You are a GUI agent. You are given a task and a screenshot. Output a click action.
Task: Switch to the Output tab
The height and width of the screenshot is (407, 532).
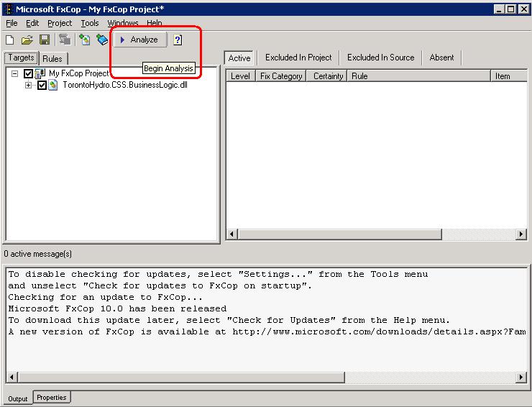click(x=18, y=398)
